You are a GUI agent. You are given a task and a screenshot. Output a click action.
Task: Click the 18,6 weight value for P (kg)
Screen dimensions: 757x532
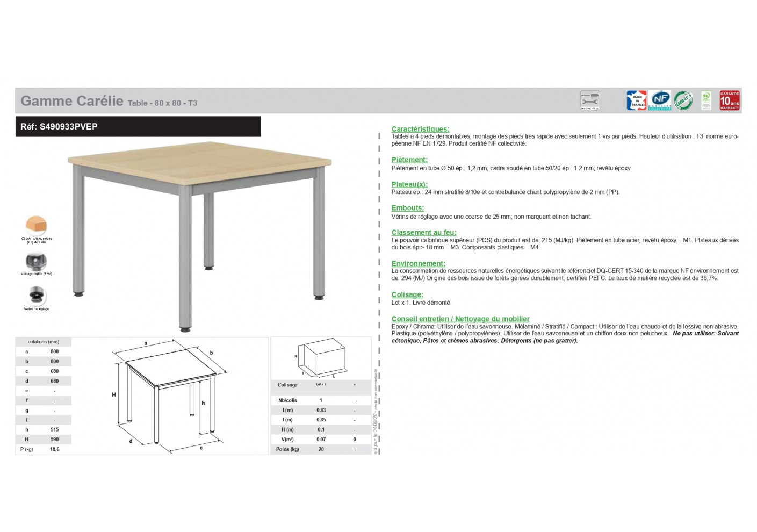[55, 449]
